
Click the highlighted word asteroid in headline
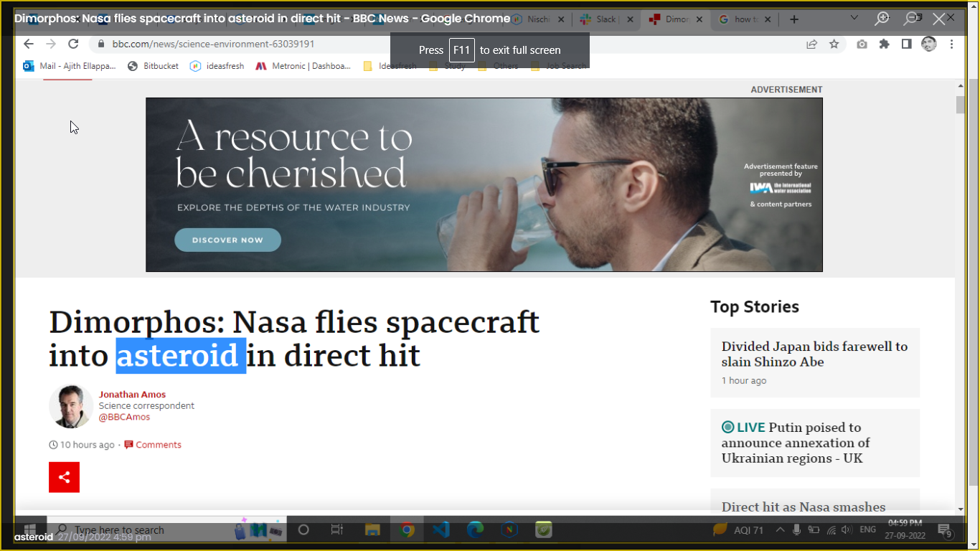pyautogui.click(x=181, y=355)
